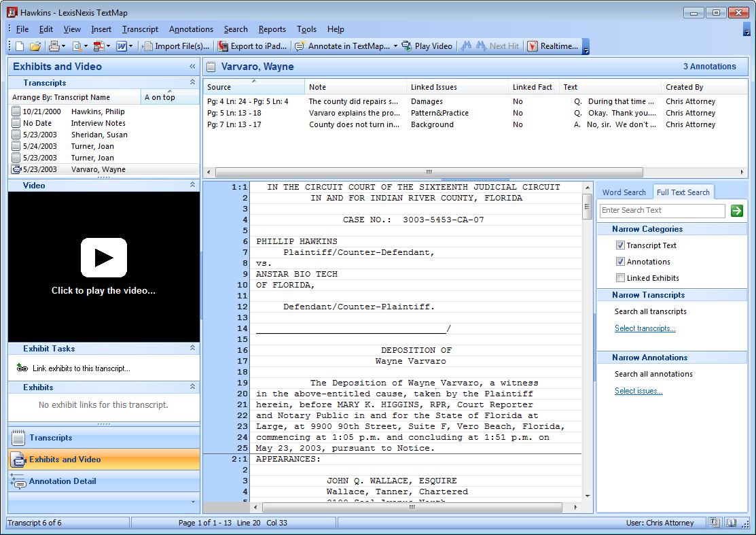Select the Pattern&Practice annotation row
The image size is (756, 535).
(475, 114)
